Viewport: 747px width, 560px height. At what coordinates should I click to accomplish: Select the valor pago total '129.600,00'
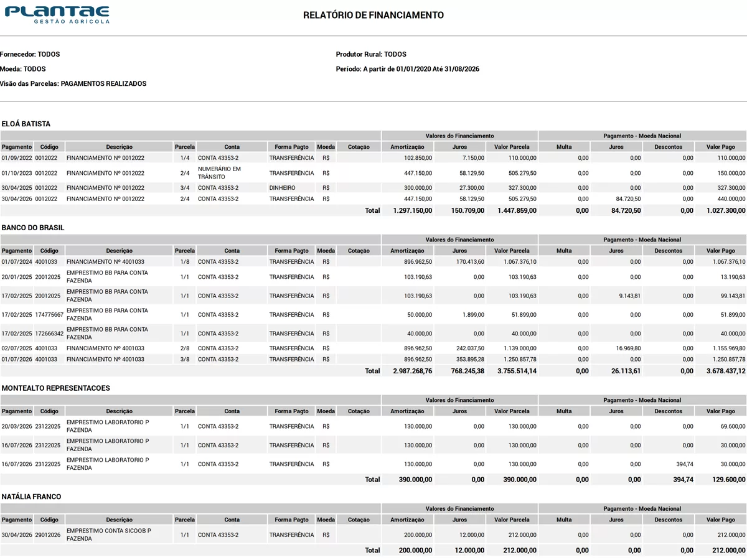click(x=729, y=480)
